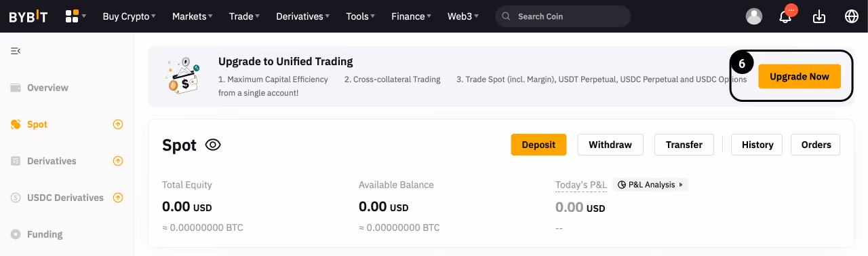The height and width of the screenshot is (256, 868).
Task: Click the upgrade arrow beside USDC Derivatives
Action: [x=118, y=198]
